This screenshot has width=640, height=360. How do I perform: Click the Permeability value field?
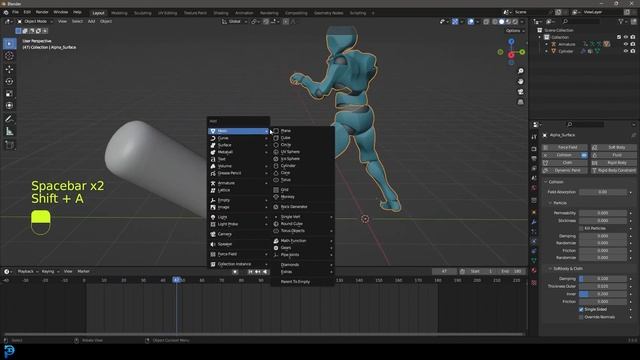pyautogui.click(x=603, y=213)
